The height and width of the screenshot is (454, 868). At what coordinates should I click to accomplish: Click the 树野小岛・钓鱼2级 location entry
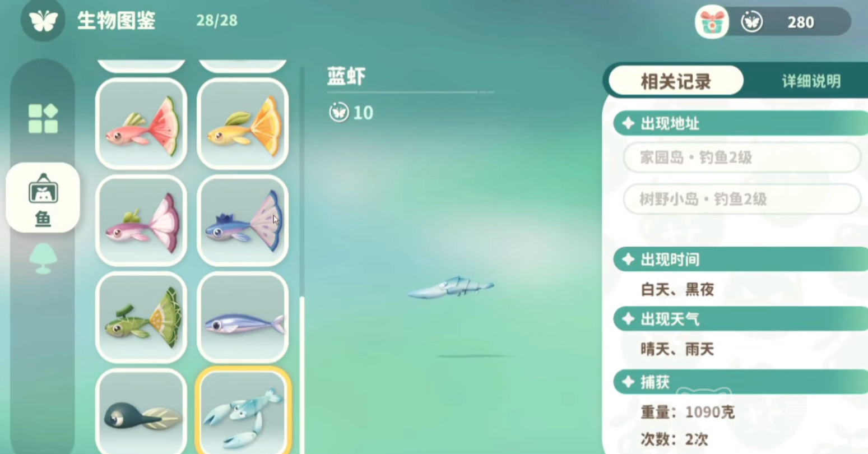coord(742,199)
